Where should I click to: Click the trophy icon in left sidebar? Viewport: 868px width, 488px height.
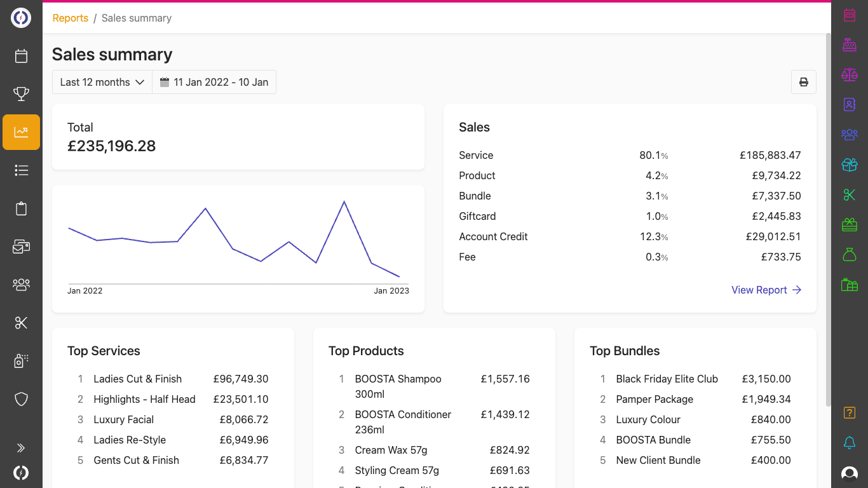pyautogui.click(x=21, y=94)
